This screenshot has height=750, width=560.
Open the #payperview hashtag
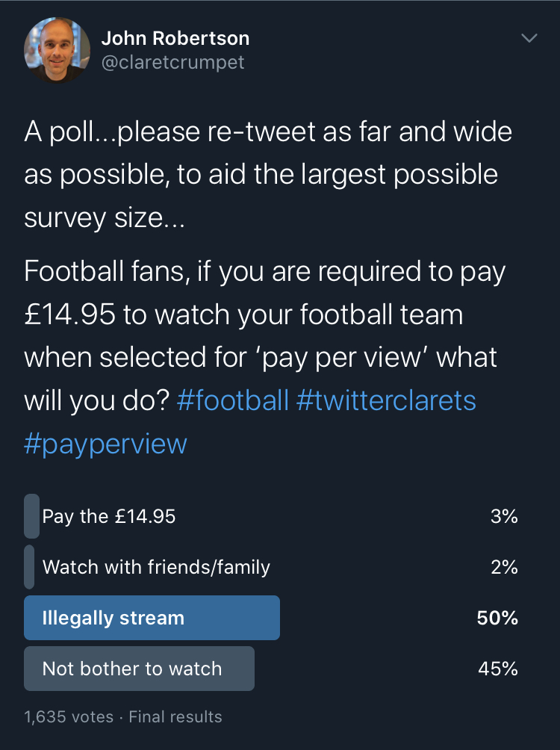(105, 444)
